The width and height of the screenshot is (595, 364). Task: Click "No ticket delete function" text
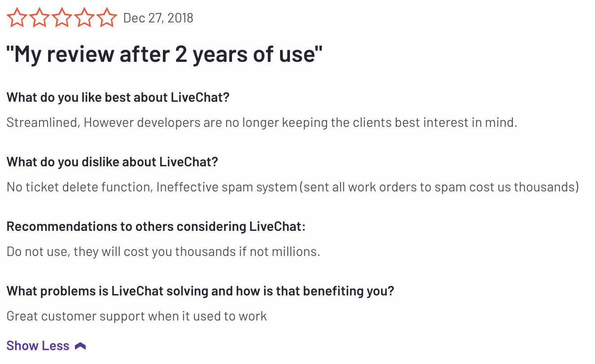78,187
